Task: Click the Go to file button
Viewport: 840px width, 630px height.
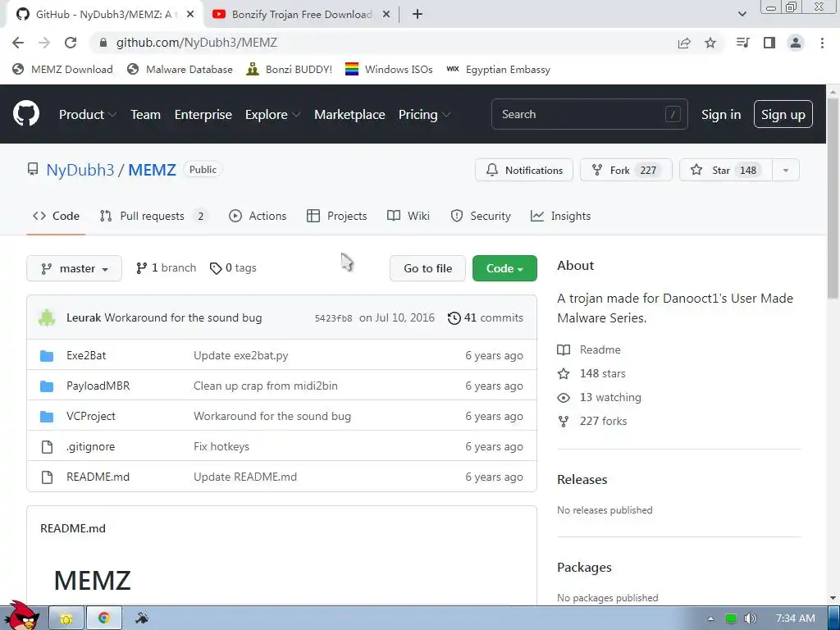Action: (x=427, y=268)
